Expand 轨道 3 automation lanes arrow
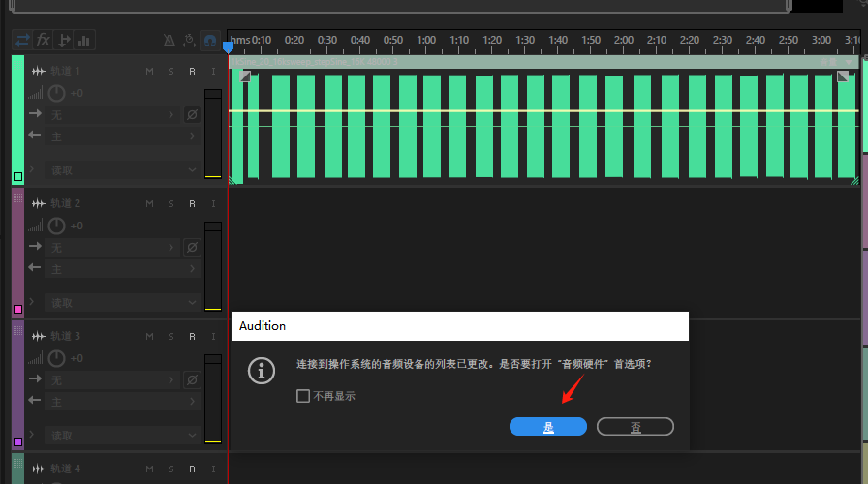868x484 pixels. (x=32, y=435)
